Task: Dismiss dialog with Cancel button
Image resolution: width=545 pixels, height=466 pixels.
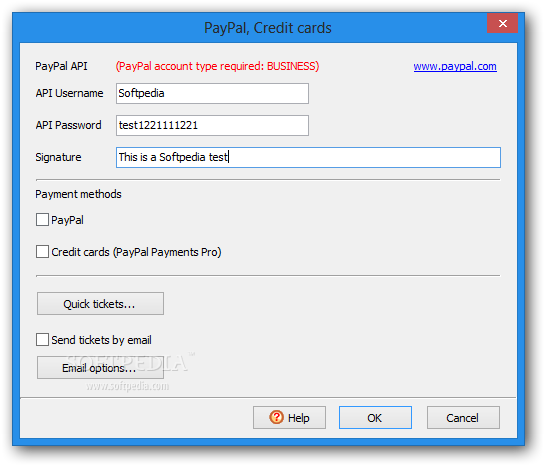Action: 463,417
